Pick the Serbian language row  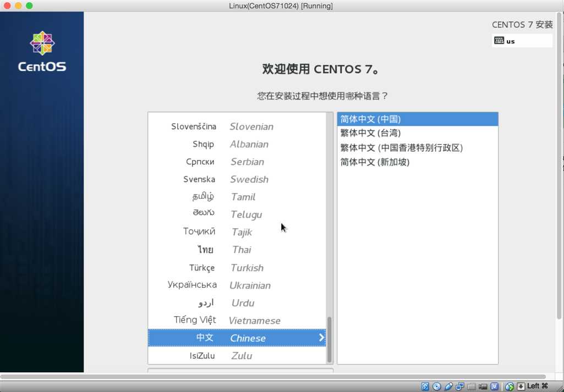pos(237,162)
